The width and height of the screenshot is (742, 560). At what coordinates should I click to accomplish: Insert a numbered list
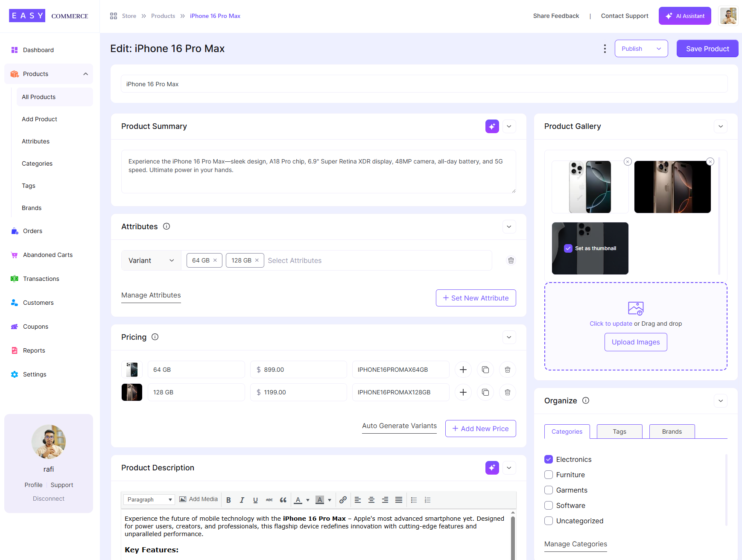pyautogui.click(x=427, y=500)
